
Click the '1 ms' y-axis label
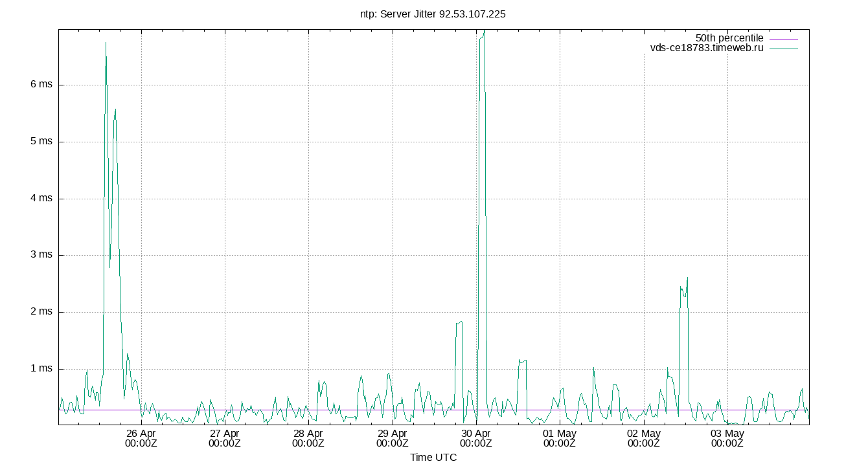click(x=41, y=368)
